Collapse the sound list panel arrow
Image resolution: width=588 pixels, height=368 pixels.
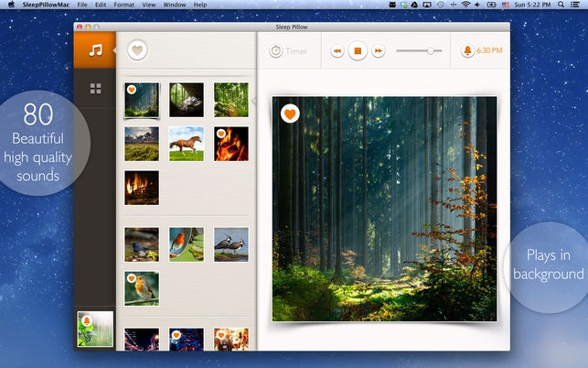tap(254, 101)
